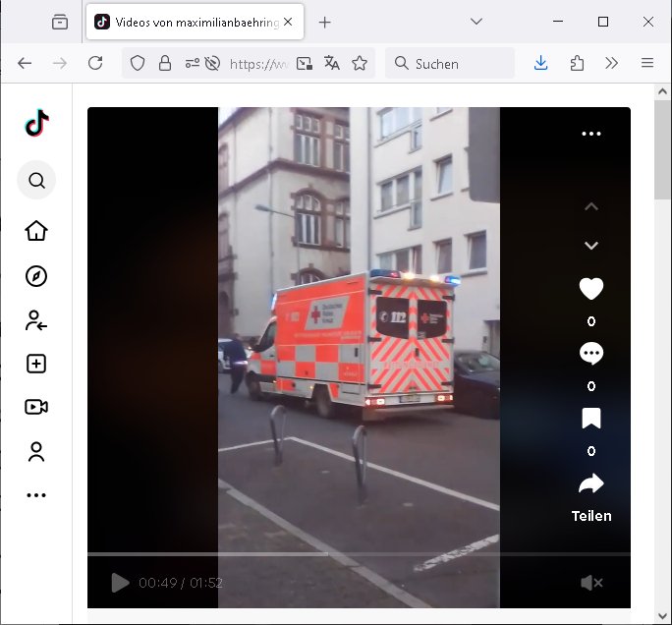Viewport: 672px width, 625px height.
Task: Click the TikTok logo
Action: tap(36, 124)
